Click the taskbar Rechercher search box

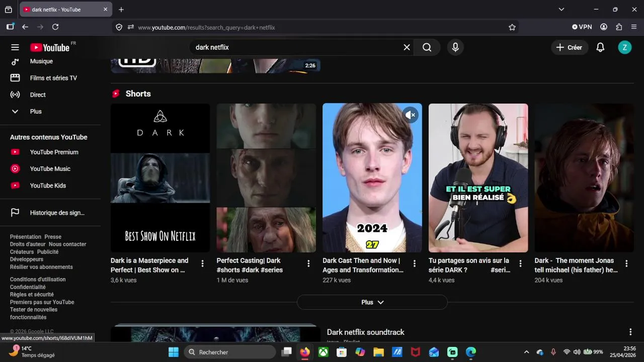[x=229, y=352]
